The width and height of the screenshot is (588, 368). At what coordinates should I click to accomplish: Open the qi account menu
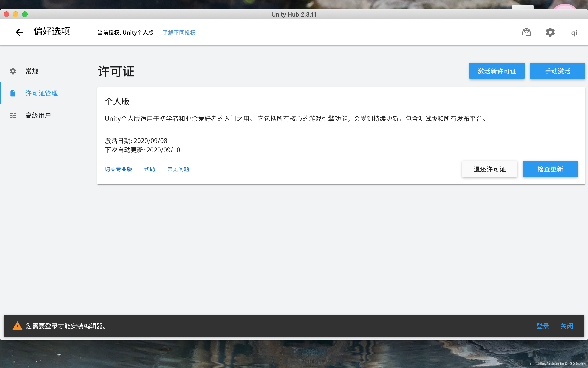click(x=574, y=33)
